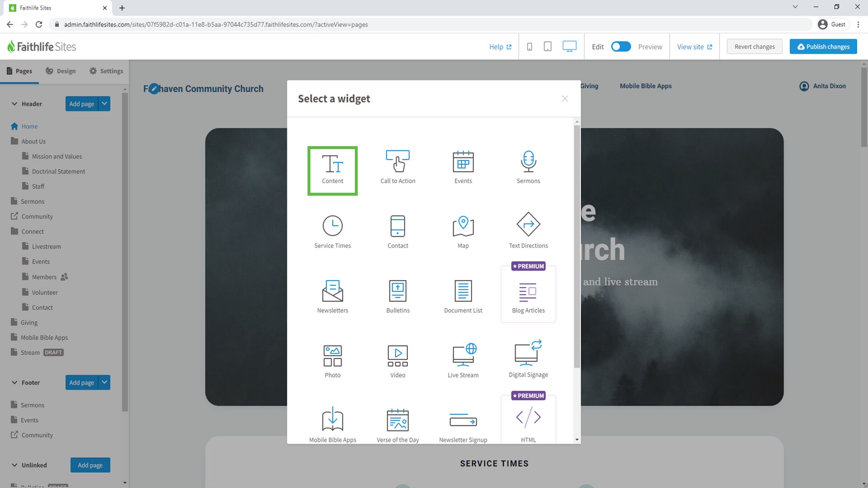The image size is (868, 488).
Task: Switch to tablet preview icon
Action: 547,47
